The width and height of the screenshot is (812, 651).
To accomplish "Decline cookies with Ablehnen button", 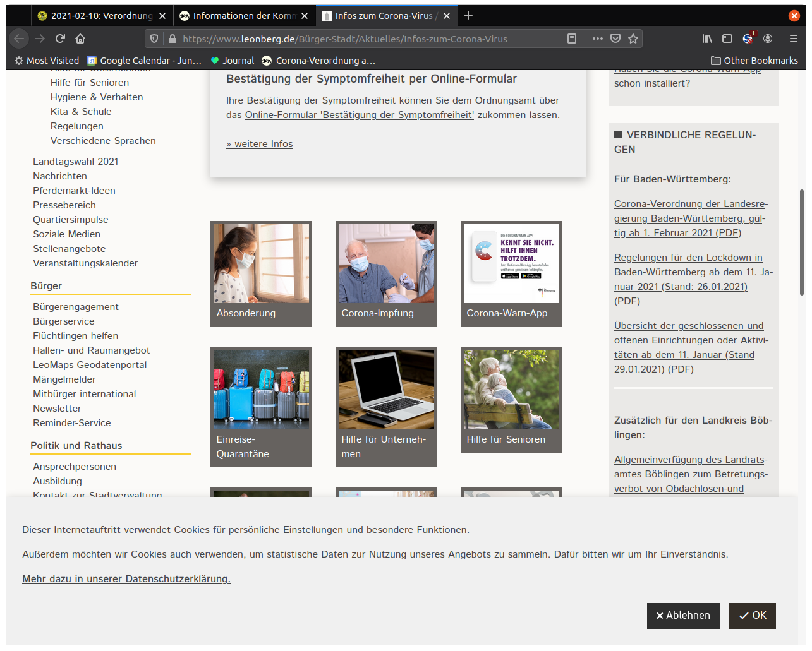I will pyautogui.click(x=683, y=616).
